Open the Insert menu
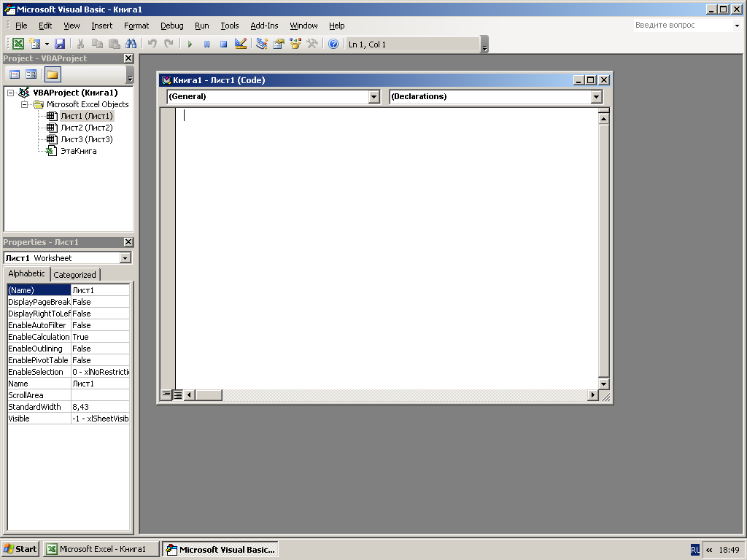 click(102, 26)
